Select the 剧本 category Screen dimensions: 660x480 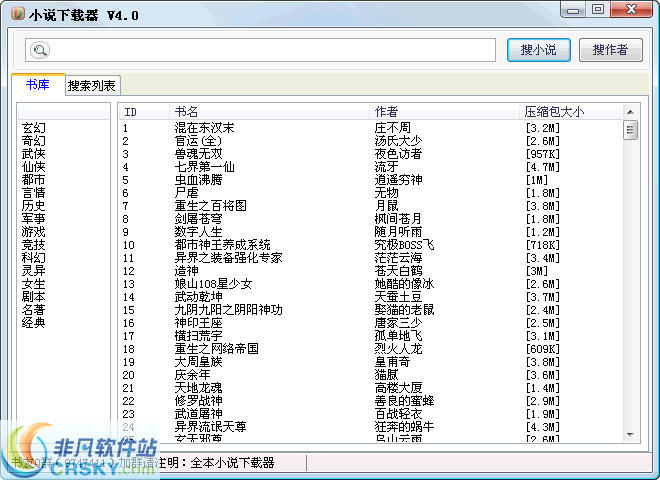click(34, 297)
